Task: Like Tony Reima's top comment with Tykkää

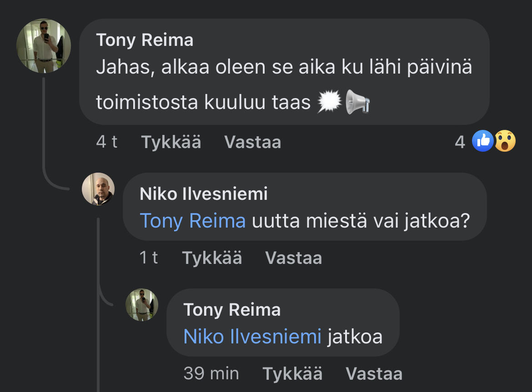Action: (171, 142)
